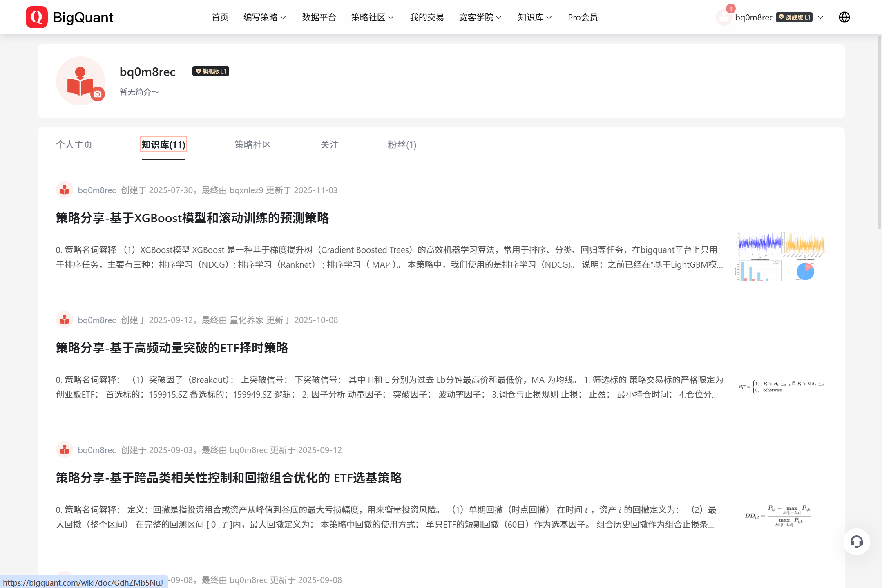This screenshot has height=588, width=882.
Task: Open 高频动量突破的ETF择时策略 article
Action: coord(172,348)
